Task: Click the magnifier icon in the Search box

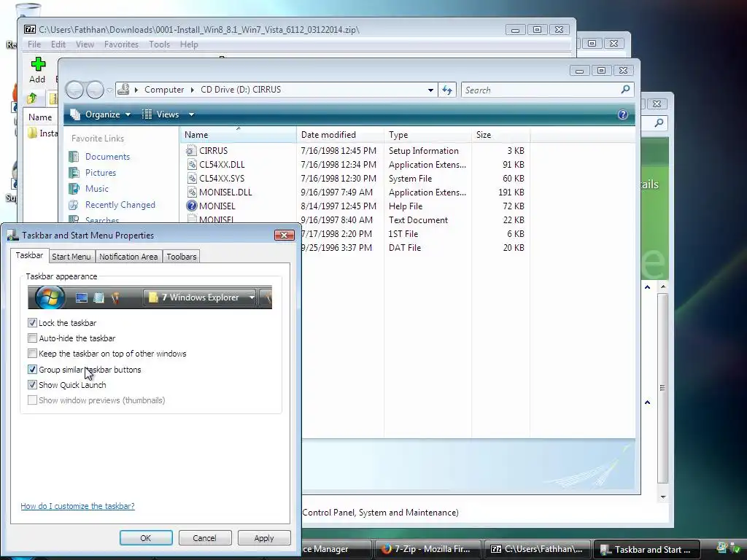Action: pyautogui.click(x=625, y=90)
